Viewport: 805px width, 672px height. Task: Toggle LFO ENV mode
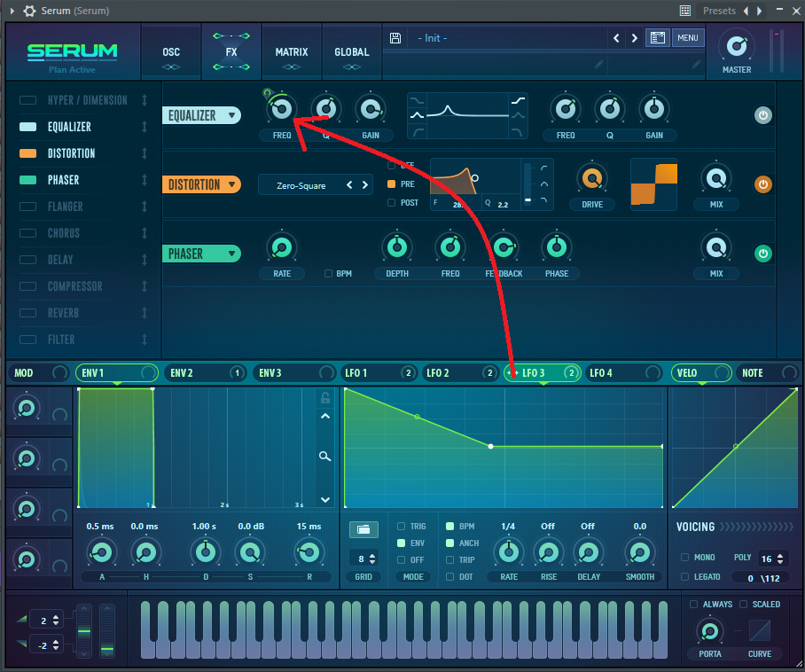click(401, 543)
